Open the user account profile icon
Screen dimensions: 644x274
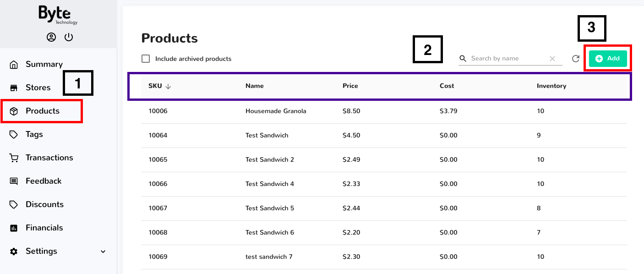point(51,37)
